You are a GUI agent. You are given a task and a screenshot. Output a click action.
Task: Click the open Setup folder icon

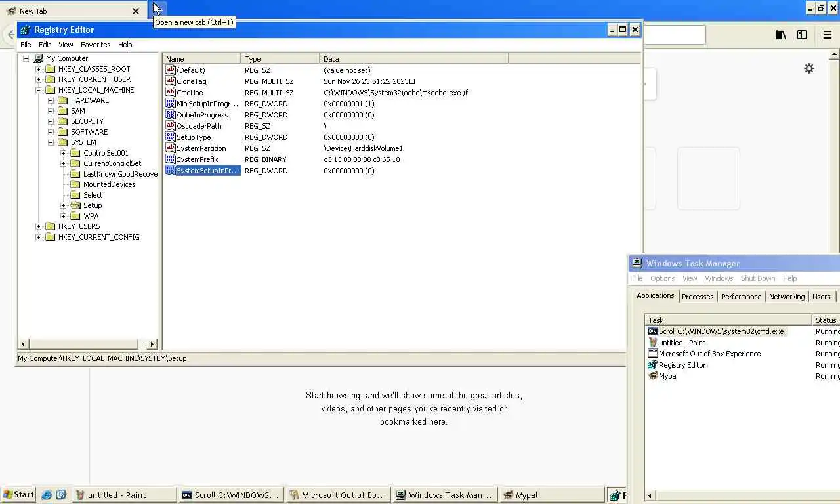coord(75,205)
